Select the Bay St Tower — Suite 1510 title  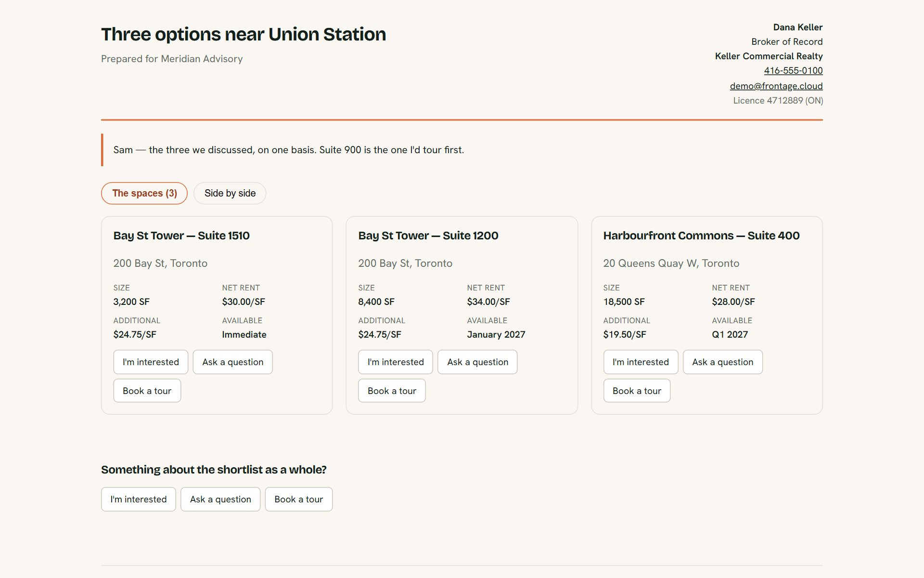tap(181, 236)
